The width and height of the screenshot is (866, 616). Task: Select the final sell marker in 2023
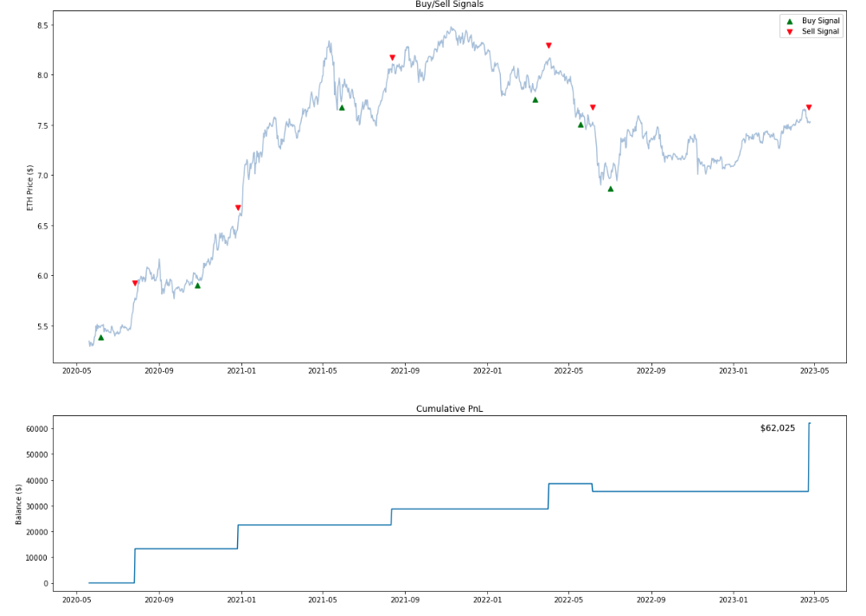click(x=808, y=107)
